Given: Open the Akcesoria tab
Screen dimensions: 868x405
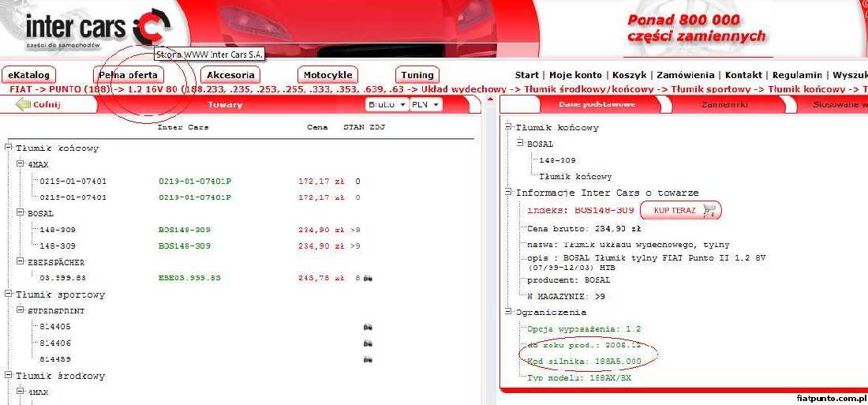Looking at the screenshot, I should coord(230,75).
